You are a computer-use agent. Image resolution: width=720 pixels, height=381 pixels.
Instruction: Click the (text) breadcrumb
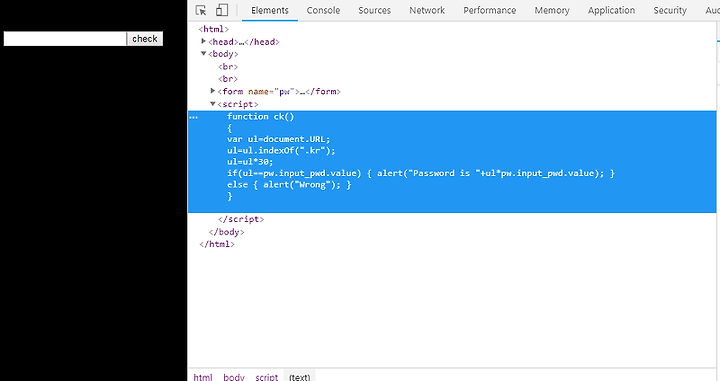pos(299,377)
